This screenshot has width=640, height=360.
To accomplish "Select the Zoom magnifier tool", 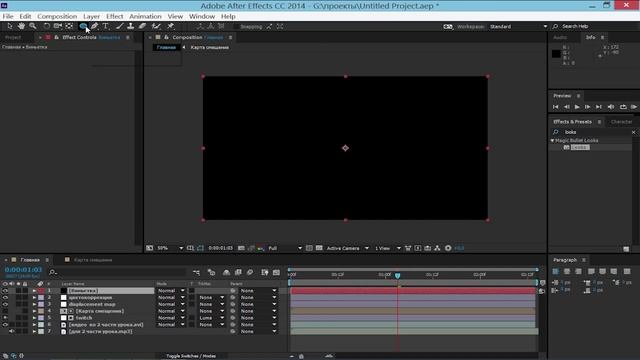I will pos(33,26).
